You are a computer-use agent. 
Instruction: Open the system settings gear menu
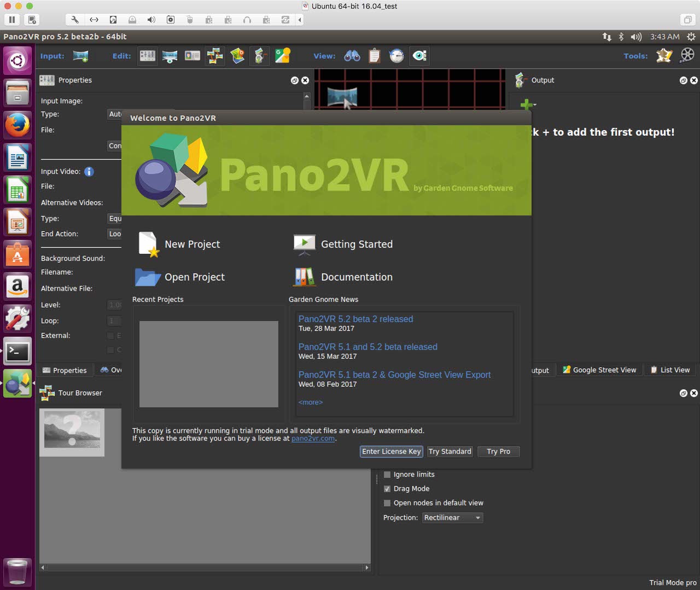point(691,37)
